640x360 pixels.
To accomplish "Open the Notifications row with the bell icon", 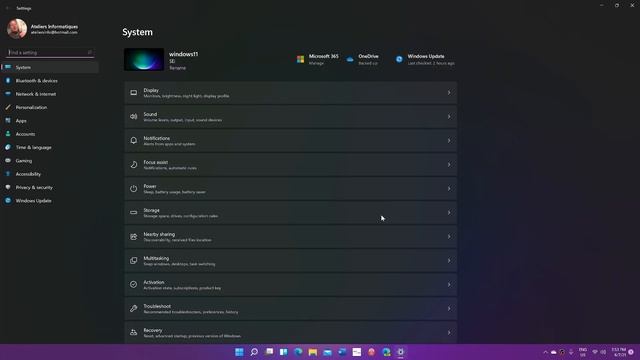I will coord(291,141).
